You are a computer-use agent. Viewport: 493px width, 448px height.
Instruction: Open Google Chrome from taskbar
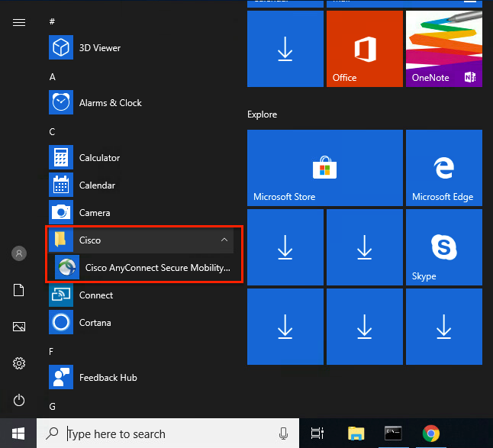[x=431, y=433]
